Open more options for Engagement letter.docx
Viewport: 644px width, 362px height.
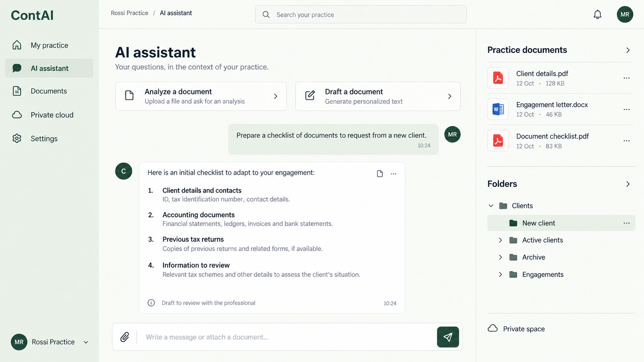(x=627, y=110)
